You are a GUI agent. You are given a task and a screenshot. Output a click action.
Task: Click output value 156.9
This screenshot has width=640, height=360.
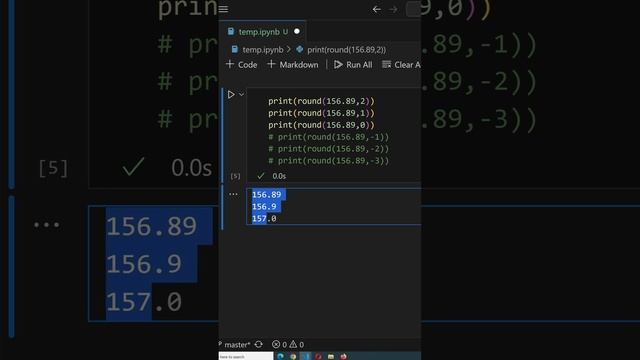tap(264, 207)
